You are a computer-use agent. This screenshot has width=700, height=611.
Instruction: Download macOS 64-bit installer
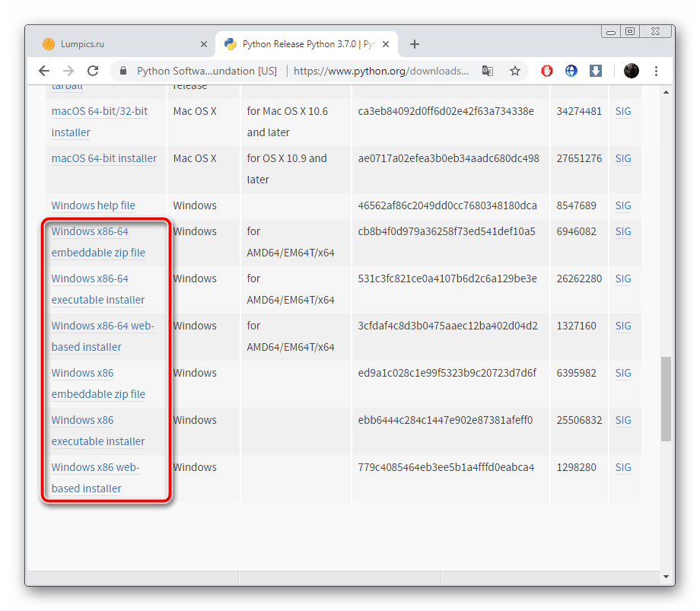(x=104, y=158)
